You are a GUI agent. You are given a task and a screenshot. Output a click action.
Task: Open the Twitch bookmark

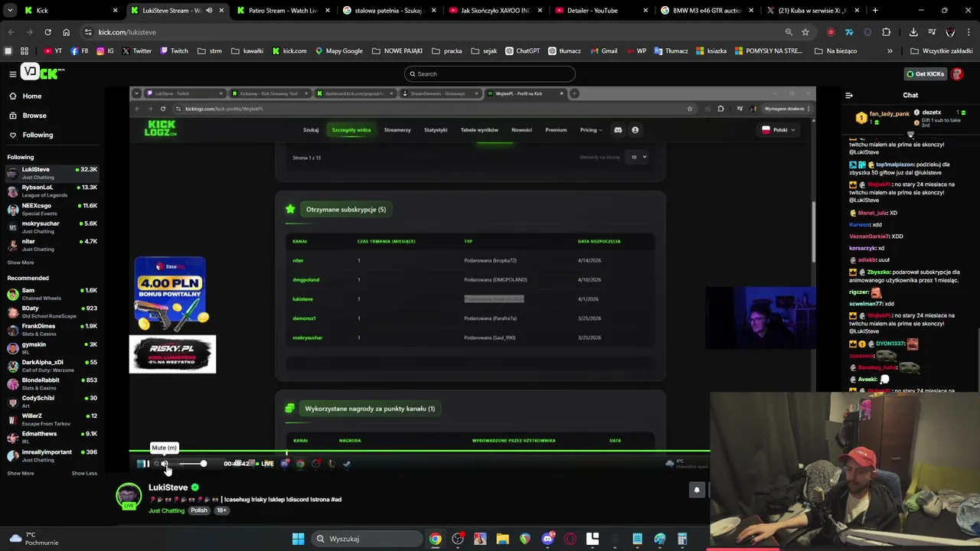[174, 51]
